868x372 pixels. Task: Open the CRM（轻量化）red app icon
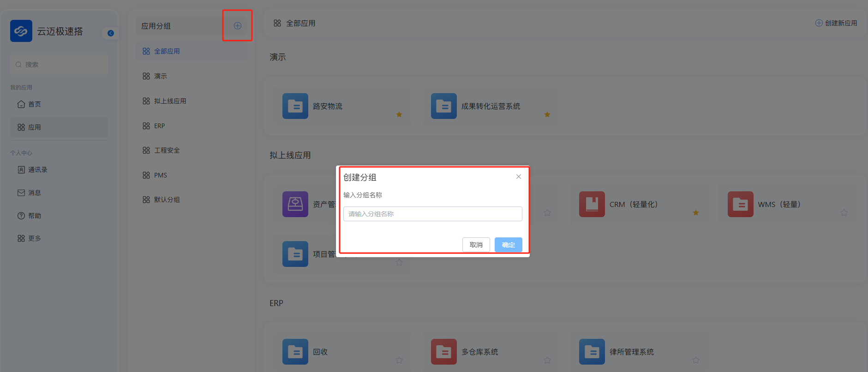point(592,204)
